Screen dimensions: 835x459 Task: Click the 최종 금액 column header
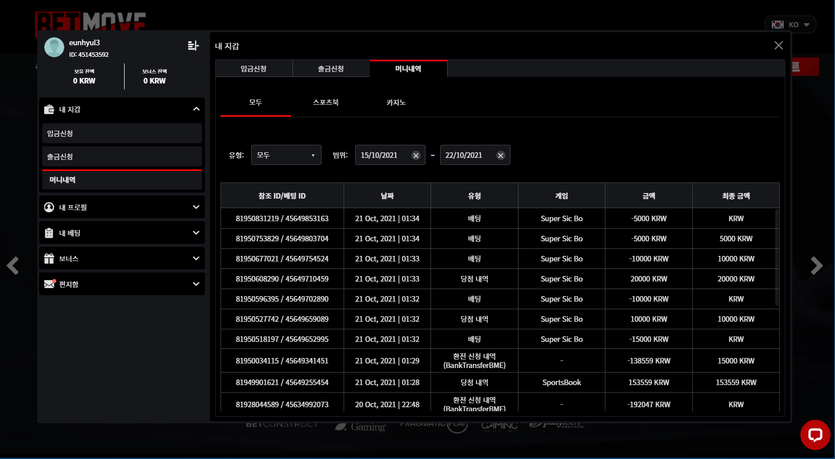coord(736,196)
